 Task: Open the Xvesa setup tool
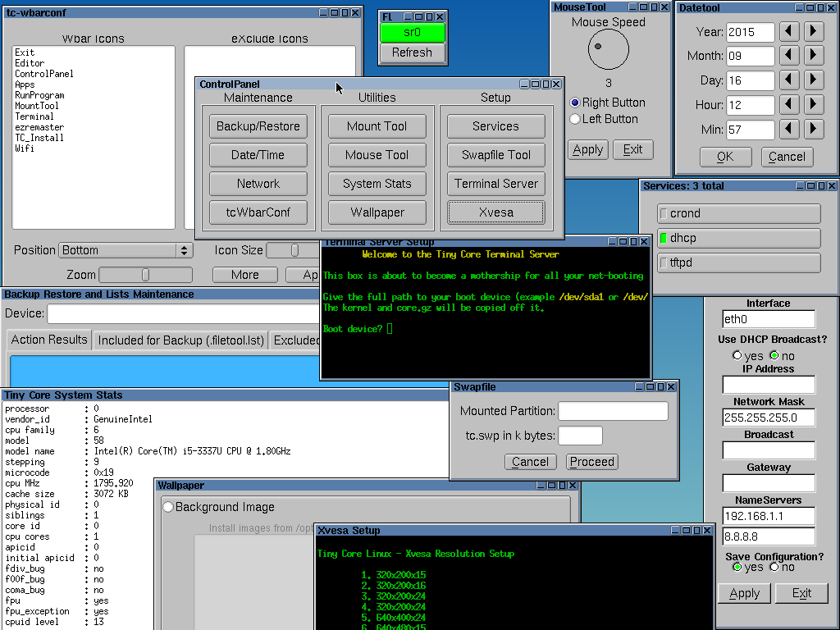point(495,212)
